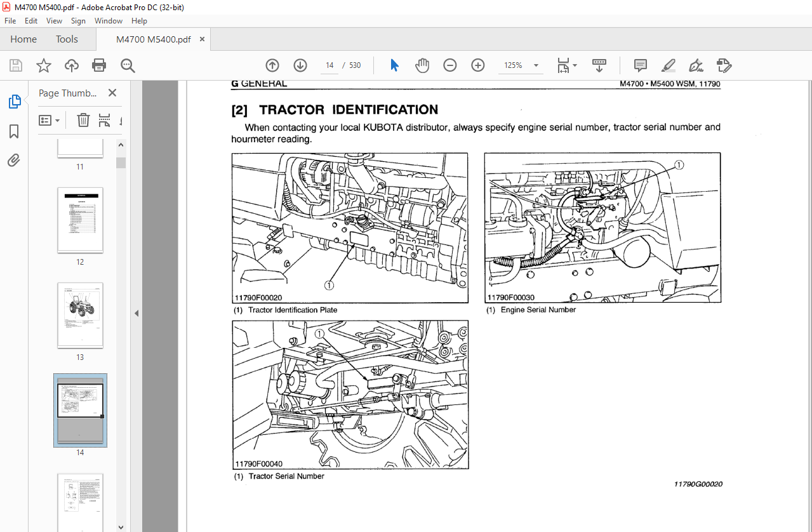
Task: Select page 14 thumbnail
Action: pos(80,411)
